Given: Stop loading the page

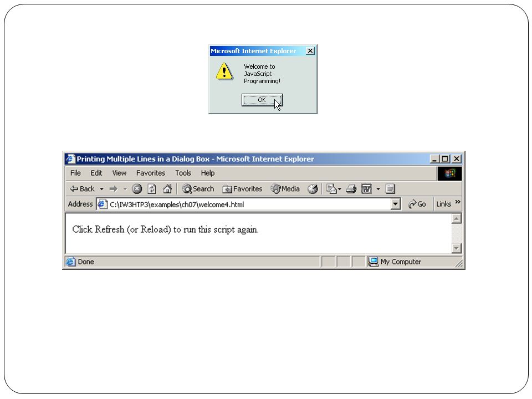Looking at the screenshot, I should [137, 189].
